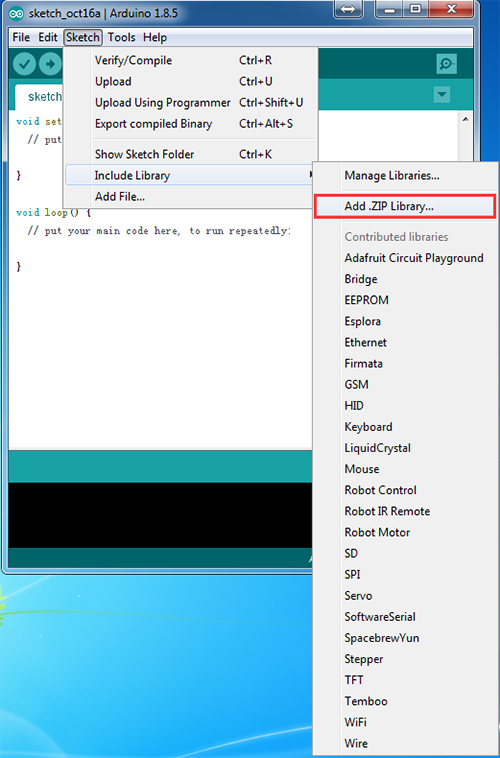The width and height of the screenshot is (500, 758).
Task: Include the SD library
Action: tap(405, 553)
